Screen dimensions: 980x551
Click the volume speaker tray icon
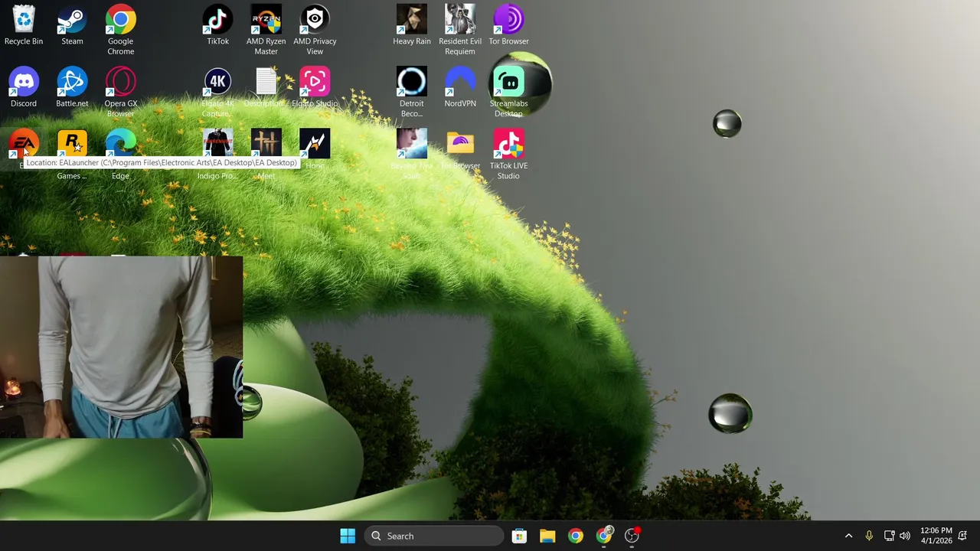pyautogui.click(x=905, y=536)
